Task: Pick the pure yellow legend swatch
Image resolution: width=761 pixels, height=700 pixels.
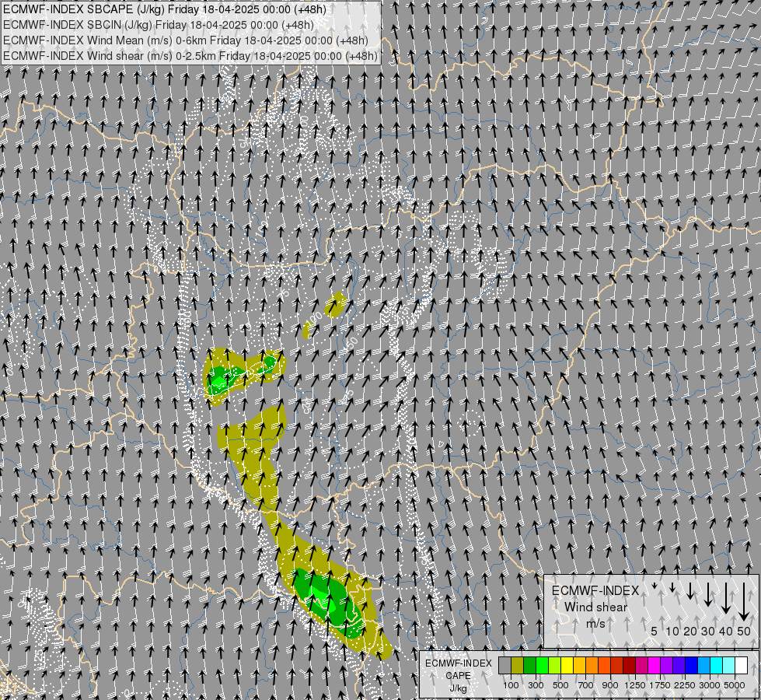Action: pyautogui.click(x=567, y=665)
